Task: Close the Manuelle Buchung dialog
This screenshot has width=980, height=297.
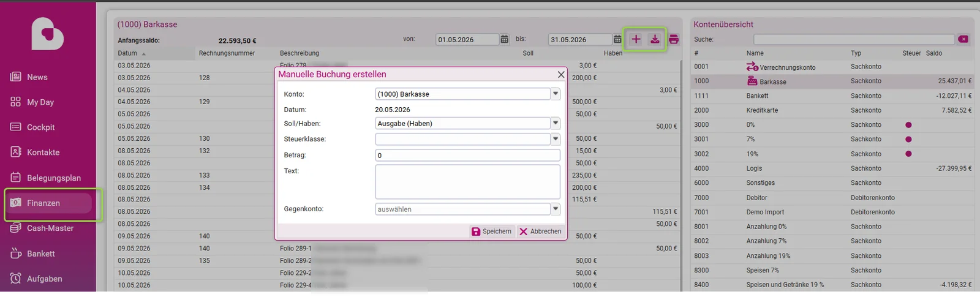Action: (x=560, y=74)
